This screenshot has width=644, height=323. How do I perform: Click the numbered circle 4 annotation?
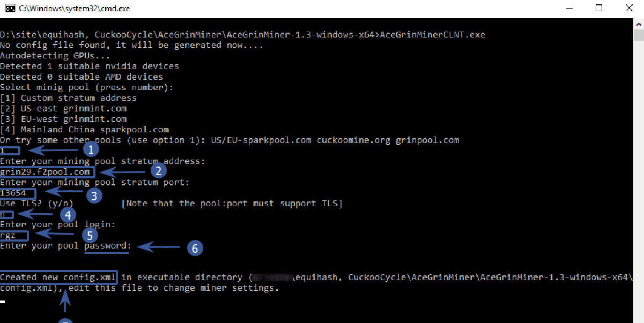68,215
